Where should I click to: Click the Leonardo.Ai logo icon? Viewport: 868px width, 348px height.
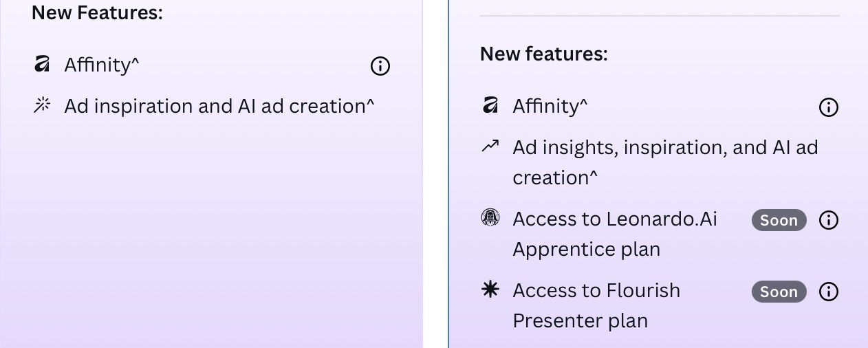pos(490,219)
